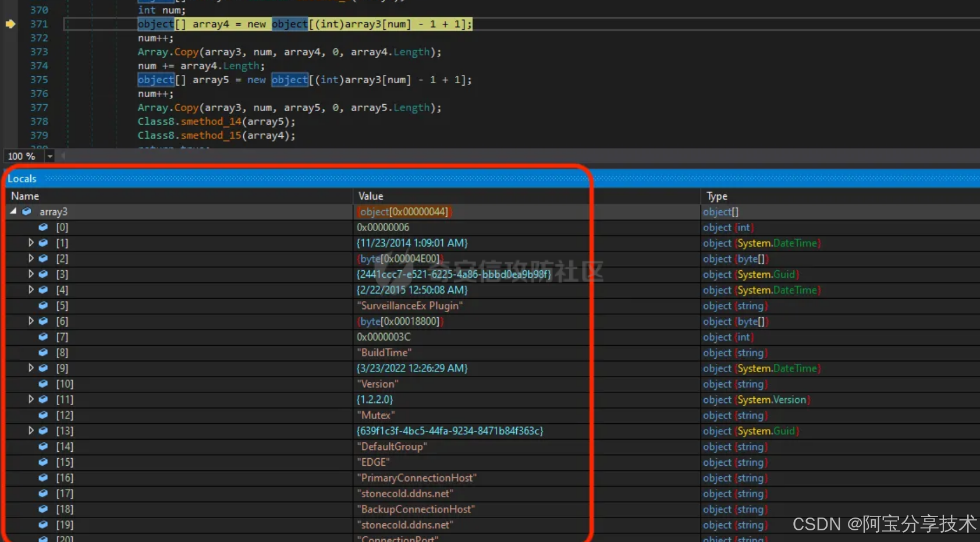Sort by the Type column header
The width and height of the screenshot is (980, 542).
pyautogui.click(x=717, y=196)
